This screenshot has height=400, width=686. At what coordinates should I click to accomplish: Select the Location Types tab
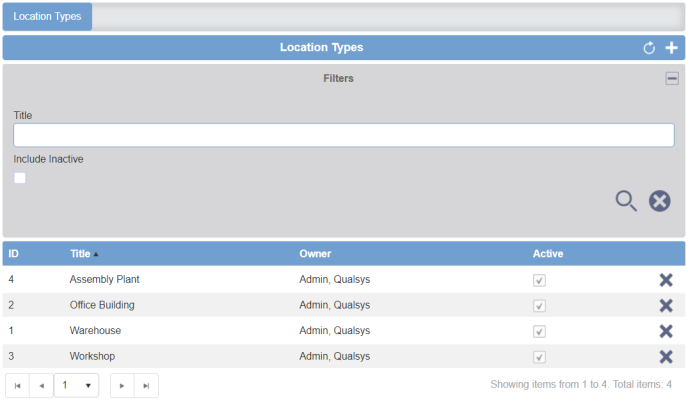47,17
